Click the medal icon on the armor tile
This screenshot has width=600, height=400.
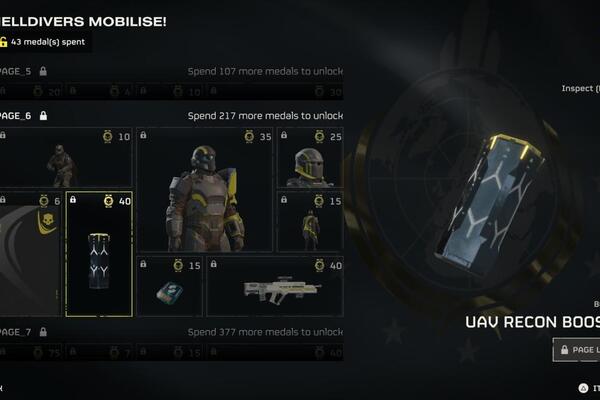coord(249,137)
